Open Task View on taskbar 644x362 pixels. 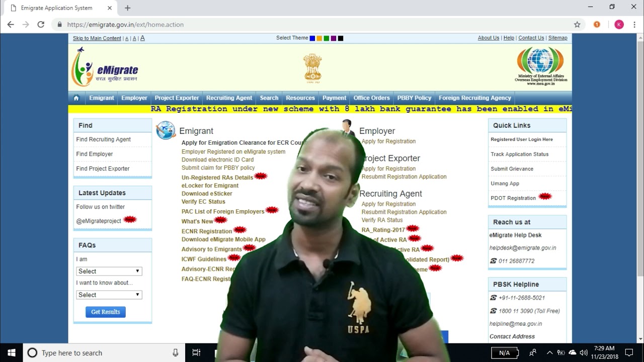pyautogui.click(x=196, y=353)
